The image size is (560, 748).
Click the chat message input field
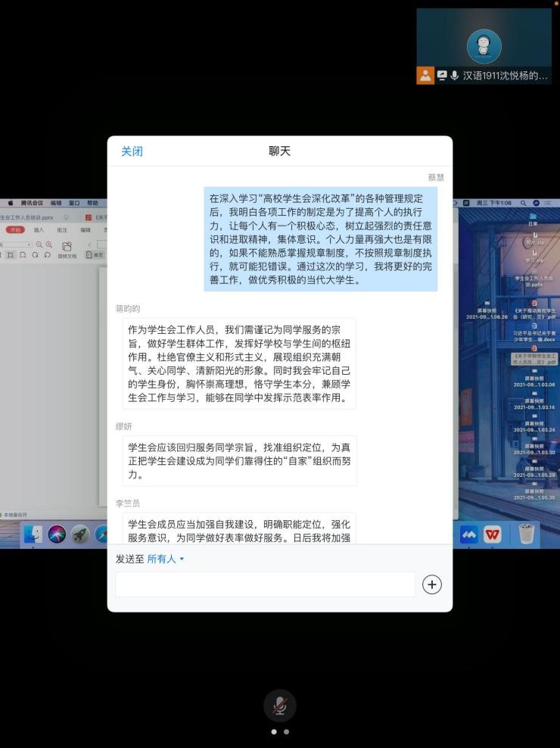[265, 584]
